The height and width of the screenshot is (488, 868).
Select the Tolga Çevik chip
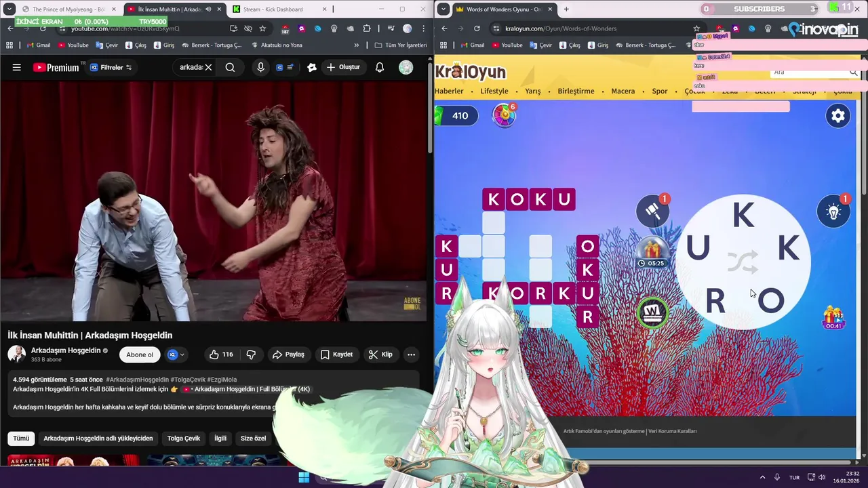184,439
